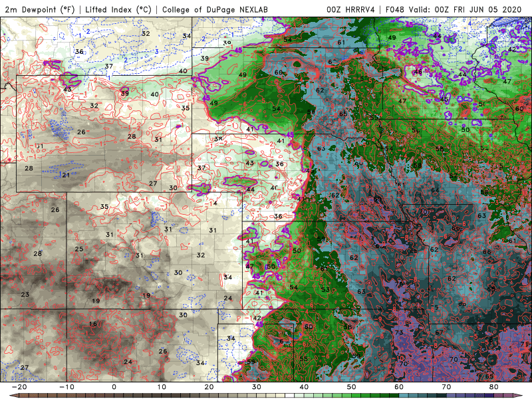Click the dewpoint value '21' on the map
532x399 pixels.
pos(66,175)
